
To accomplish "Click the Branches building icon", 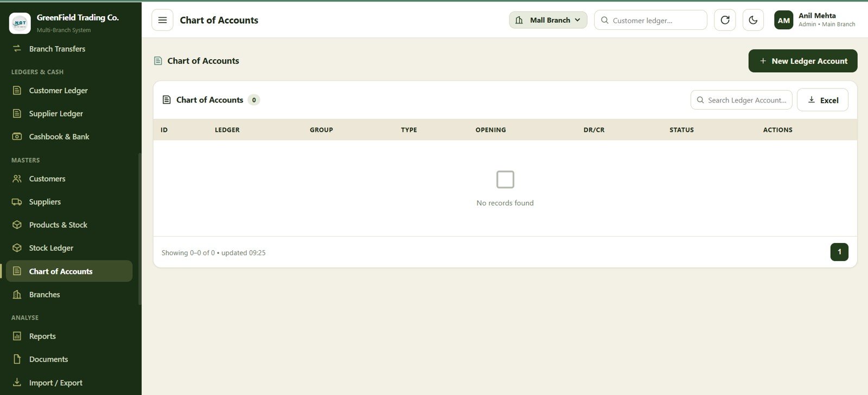I will (17, 294).
